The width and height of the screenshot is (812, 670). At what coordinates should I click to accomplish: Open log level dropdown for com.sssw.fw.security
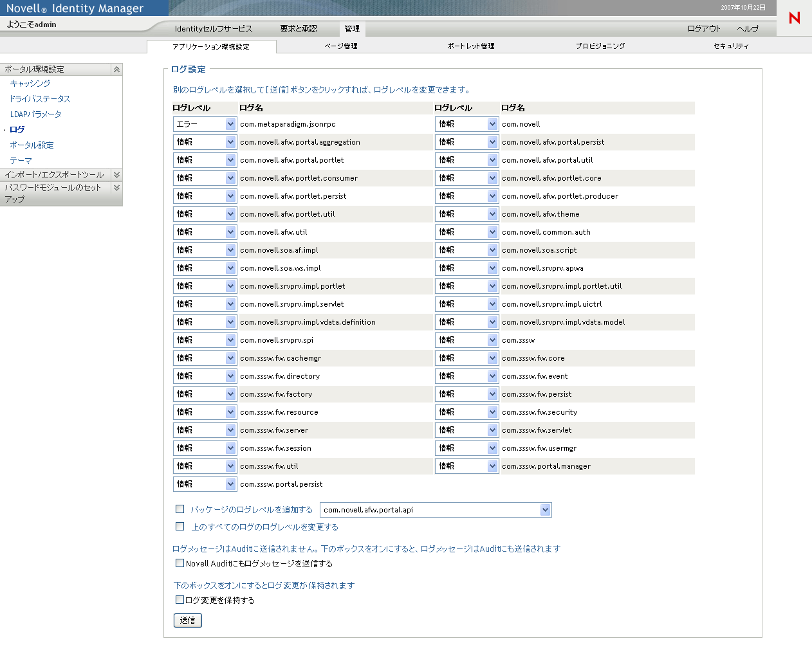click(x=467, y=412)
